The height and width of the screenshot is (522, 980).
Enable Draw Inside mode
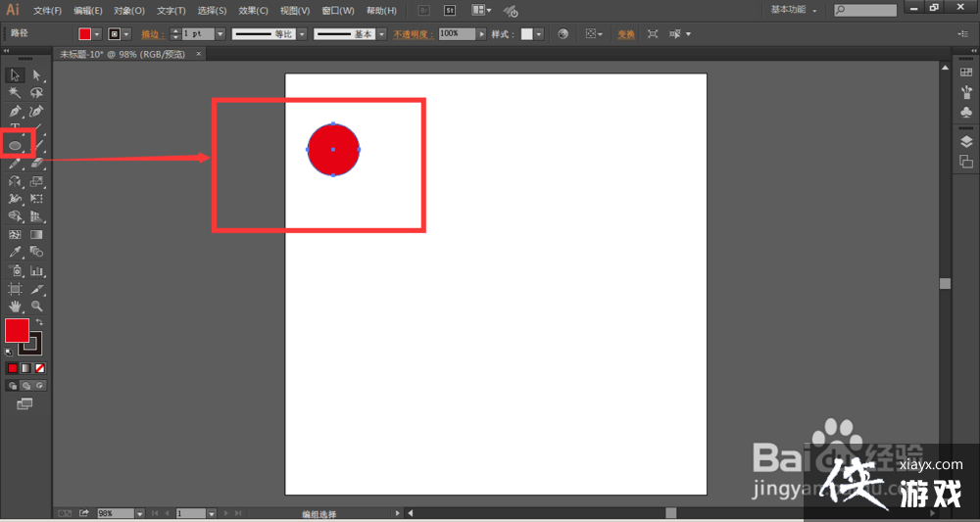tap(40, 386)
